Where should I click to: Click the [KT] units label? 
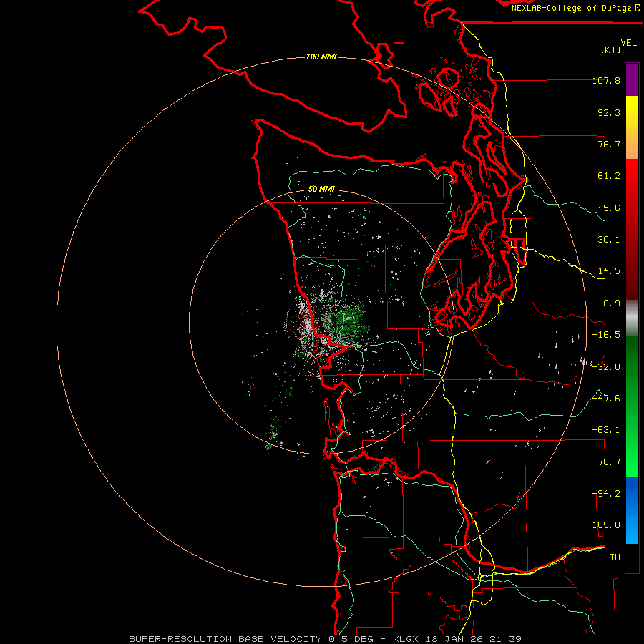click(611, 49)
